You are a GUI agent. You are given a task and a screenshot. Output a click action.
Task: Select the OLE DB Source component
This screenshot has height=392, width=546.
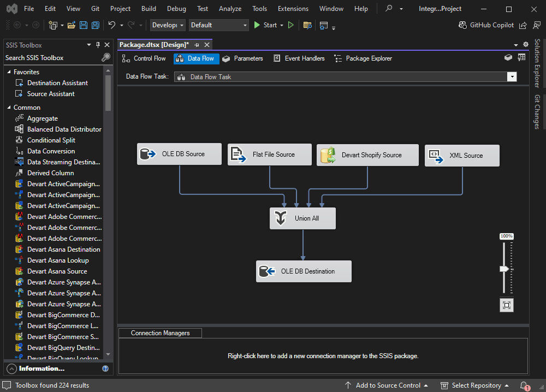tap(179, 154)
